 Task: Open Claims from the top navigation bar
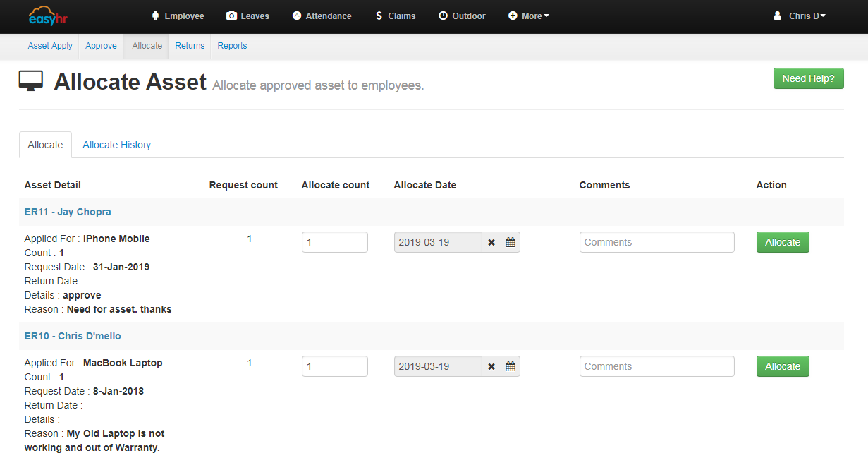[x=395, y=16]
